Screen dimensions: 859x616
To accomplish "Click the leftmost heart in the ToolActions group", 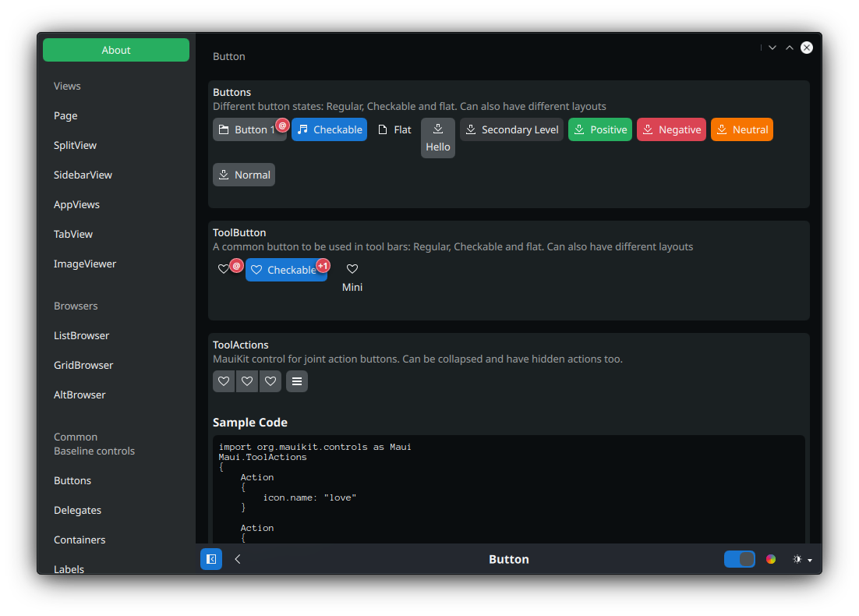I will pos(224,381).
